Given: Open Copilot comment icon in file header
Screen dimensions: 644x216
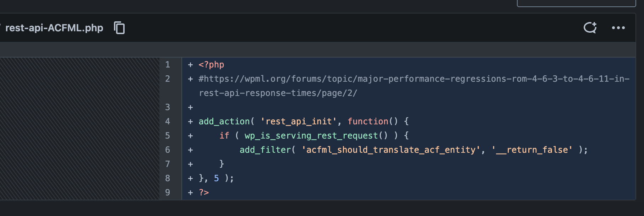Looking at the screenshot, I should (x=590, y=28).
